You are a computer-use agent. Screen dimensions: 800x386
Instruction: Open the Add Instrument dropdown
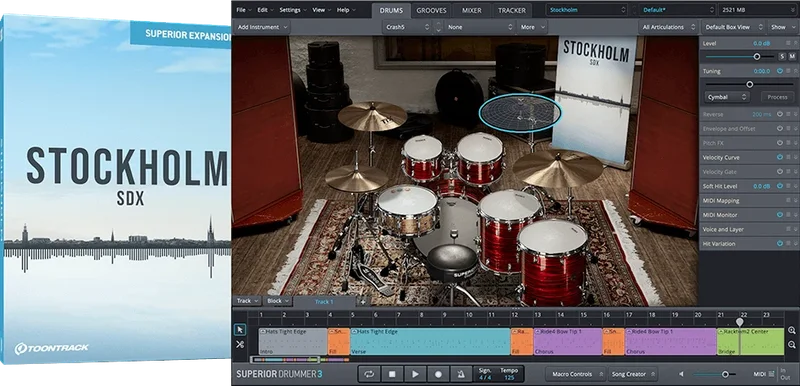(262, 27)
